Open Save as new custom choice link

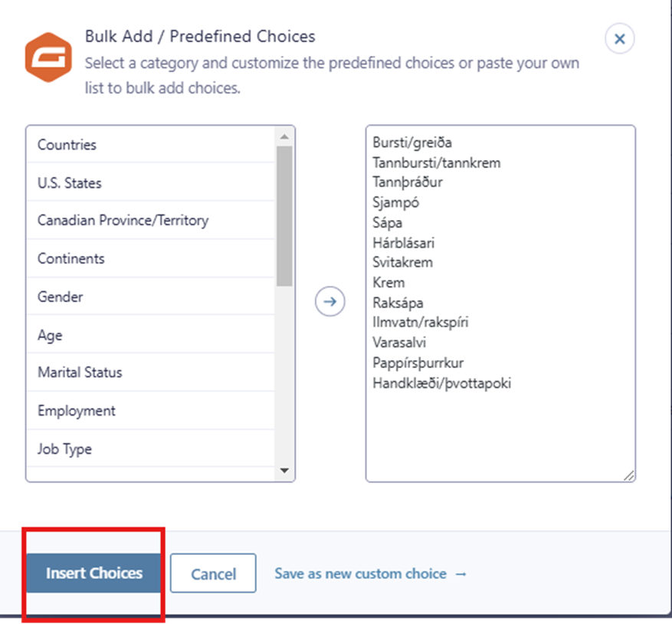(370, 573)
